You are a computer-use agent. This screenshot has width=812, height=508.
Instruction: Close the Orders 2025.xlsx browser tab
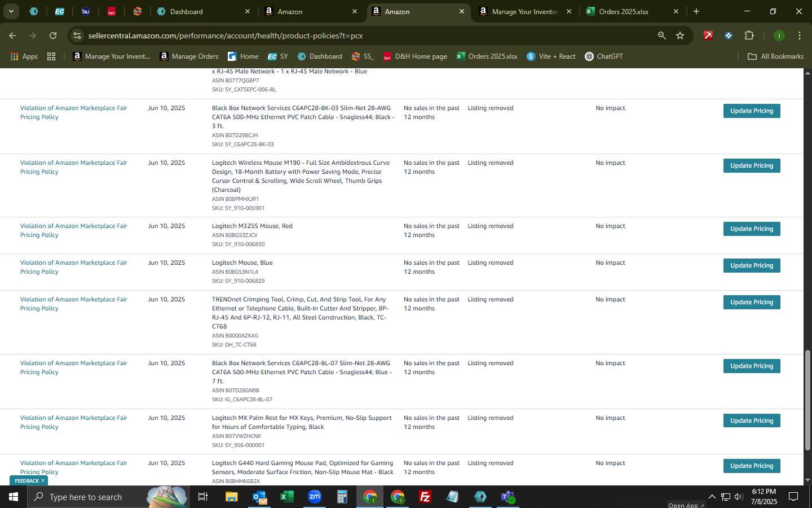(676, 11)
